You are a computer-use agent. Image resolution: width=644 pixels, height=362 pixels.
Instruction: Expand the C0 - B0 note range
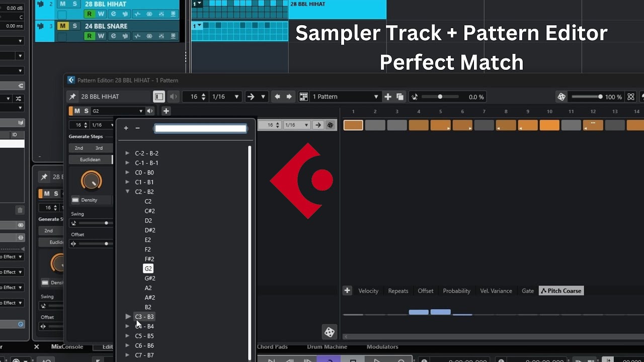click(128, 172)
